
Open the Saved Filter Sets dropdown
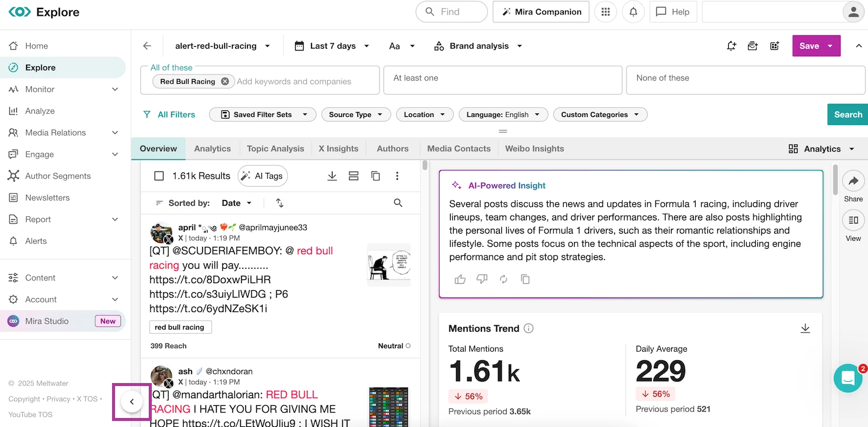click(x=263, y=114)
